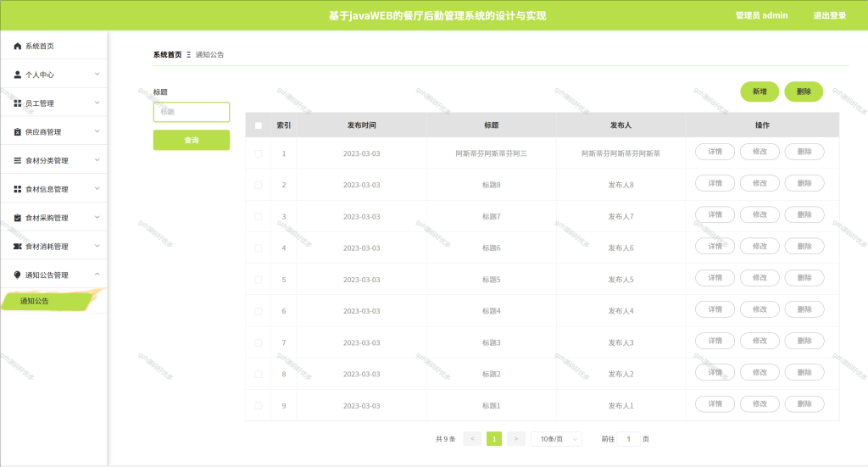The image size is (868, 467).
Task: Open 详情 for row 标题8
Action: (x=715, y=183)
